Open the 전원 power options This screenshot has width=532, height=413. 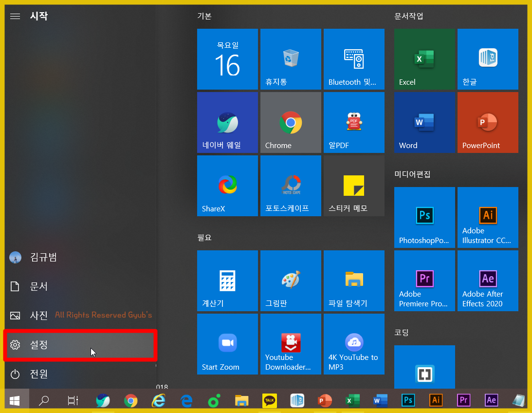pyautogui.click(x=80, y=374)
